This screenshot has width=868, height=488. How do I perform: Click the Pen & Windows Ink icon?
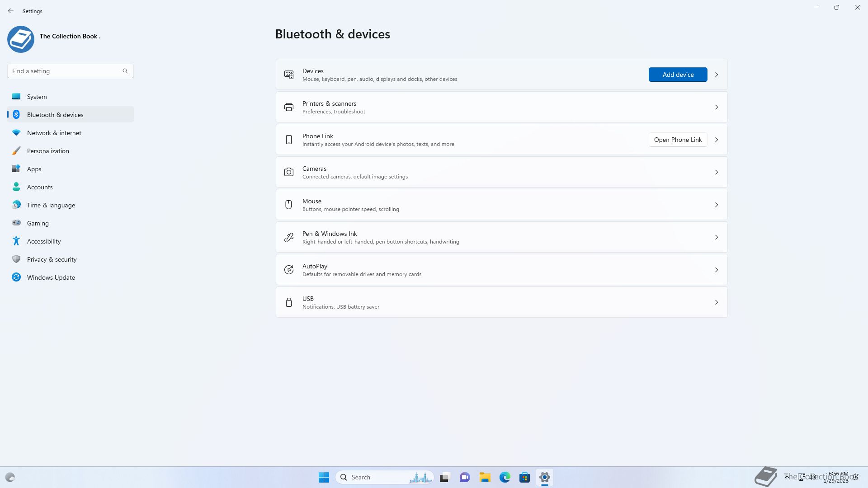[x=289, y=237]
